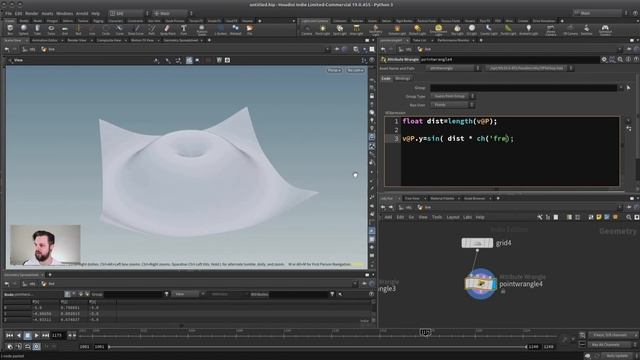Add a new pane tab beside Geometry Spreadsheet
This screenshot has width=640, height=360.
(x=50, y=275)
